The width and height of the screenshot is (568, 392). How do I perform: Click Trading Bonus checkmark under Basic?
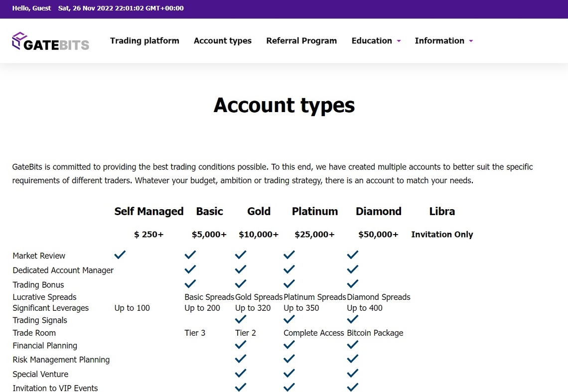[x=190, y=284]
